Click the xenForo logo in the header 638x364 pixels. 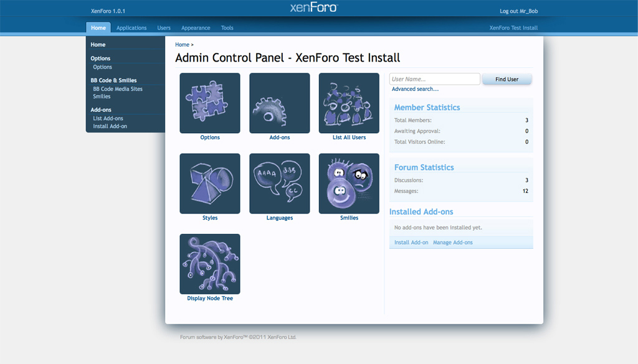[314, 7]
